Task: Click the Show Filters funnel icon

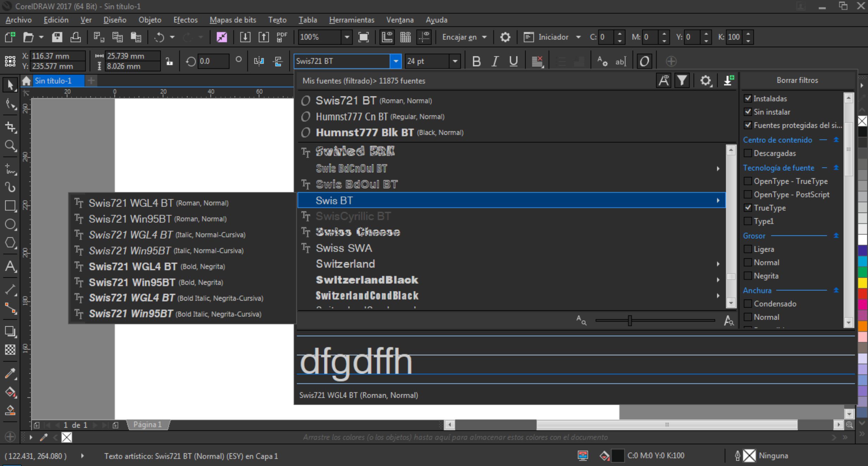Action: click(682, 81)
